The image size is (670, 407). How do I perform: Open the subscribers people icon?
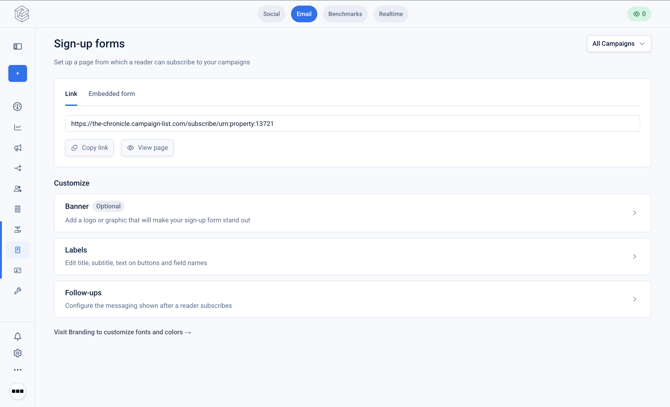click(18, 188)
